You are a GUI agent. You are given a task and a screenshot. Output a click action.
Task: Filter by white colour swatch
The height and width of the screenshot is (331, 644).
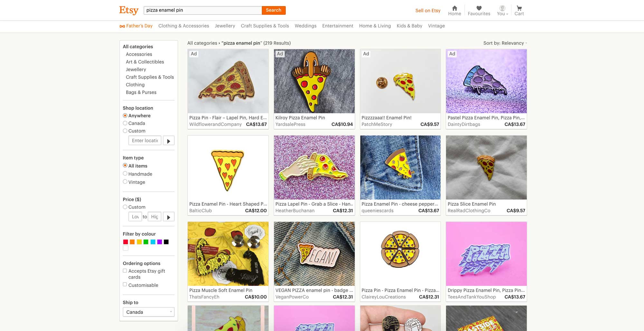[126, 248]
